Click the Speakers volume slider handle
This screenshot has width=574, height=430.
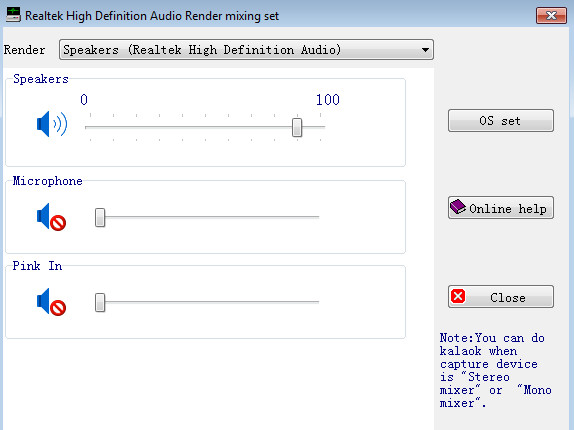[x=297, y=127]
